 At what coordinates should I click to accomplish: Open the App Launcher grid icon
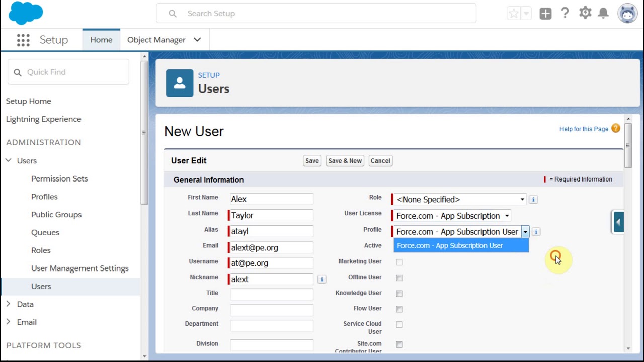click(23, 40)
